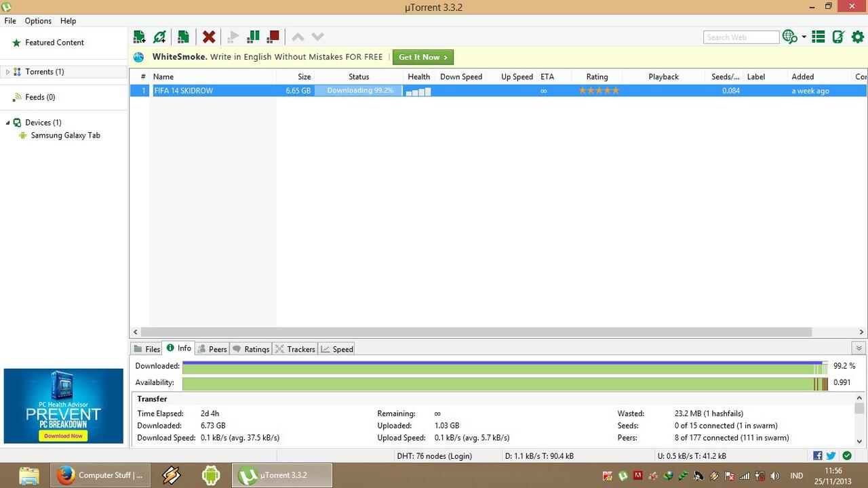
Task: Sort by the Name column header
Action: coord(213,77)
